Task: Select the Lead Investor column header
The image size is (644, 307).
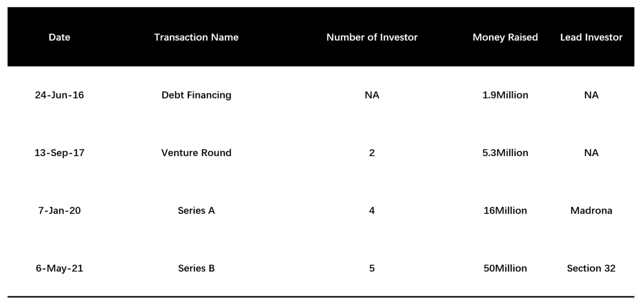Action: click(591, 38)
